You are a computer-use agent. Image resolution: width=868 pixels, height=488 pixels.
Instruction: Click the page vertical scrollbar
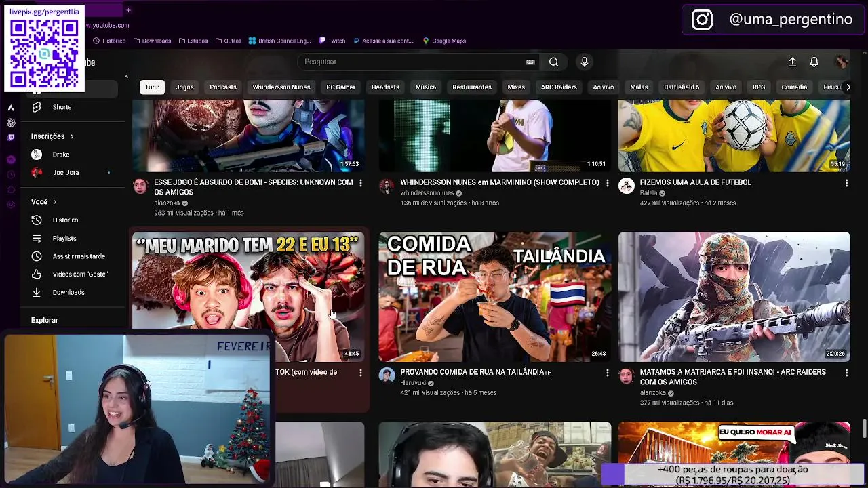click(x=864, y=429)
